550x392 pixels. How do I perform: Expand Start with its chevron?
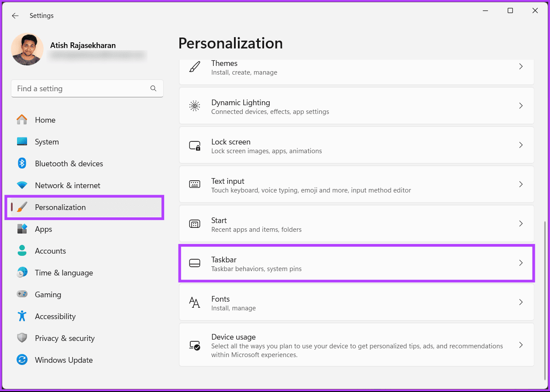coord(521,224)
